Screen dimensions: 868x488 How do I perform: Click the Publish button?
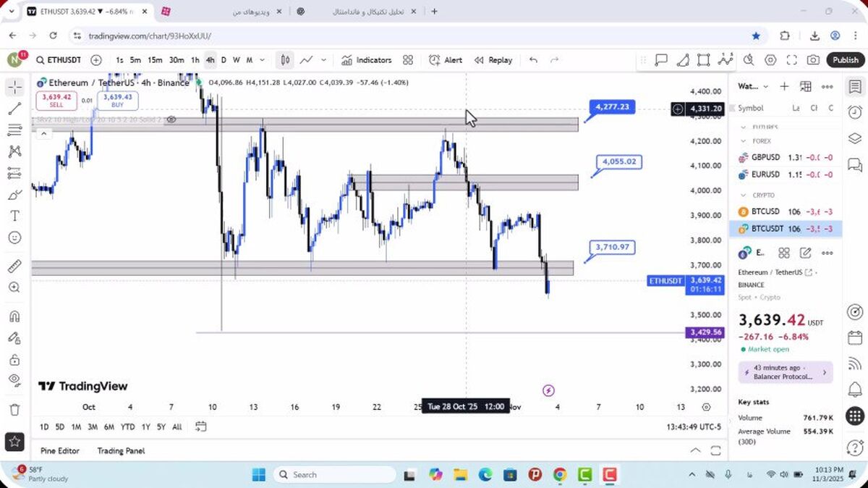(845, 60)
